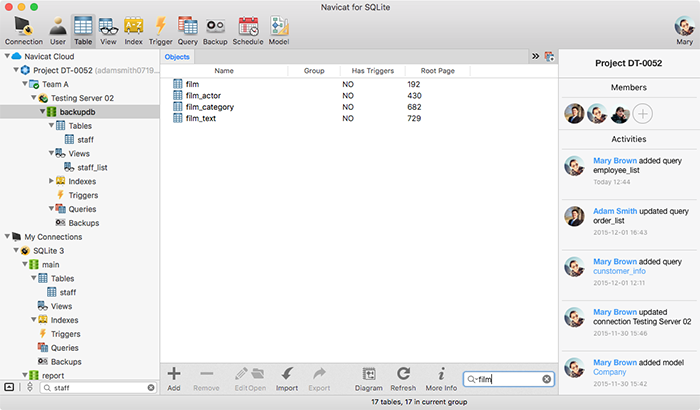Toggle the sidebar view mode icon at the sidebar's lower edge

click(9, 387)
